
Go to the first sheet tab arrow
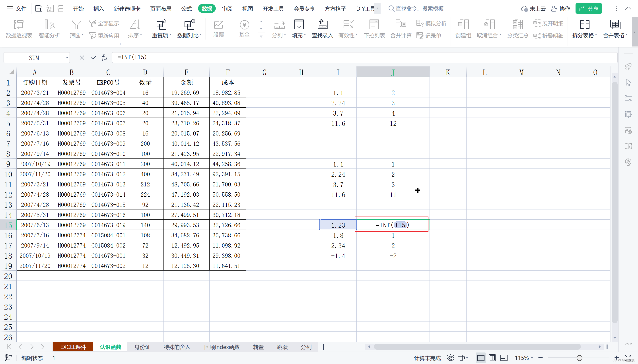tap(9, 347)
